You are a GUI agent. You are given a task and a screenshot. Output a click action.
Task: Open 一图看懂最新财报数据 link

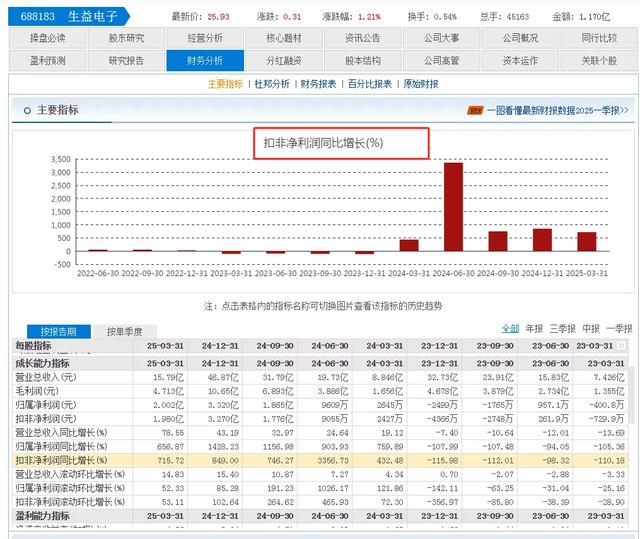pyautogui.click(x=548, y=111)
